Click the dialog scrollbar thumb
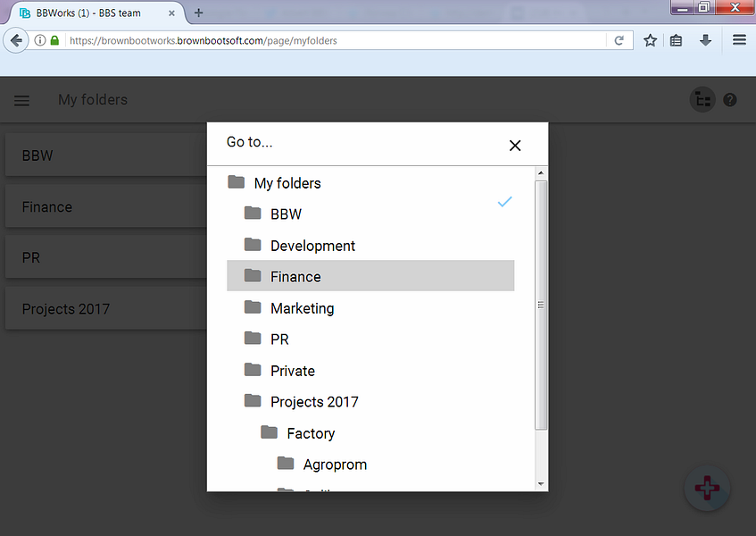This screenshot has height=536, width=756. point(541,305)
